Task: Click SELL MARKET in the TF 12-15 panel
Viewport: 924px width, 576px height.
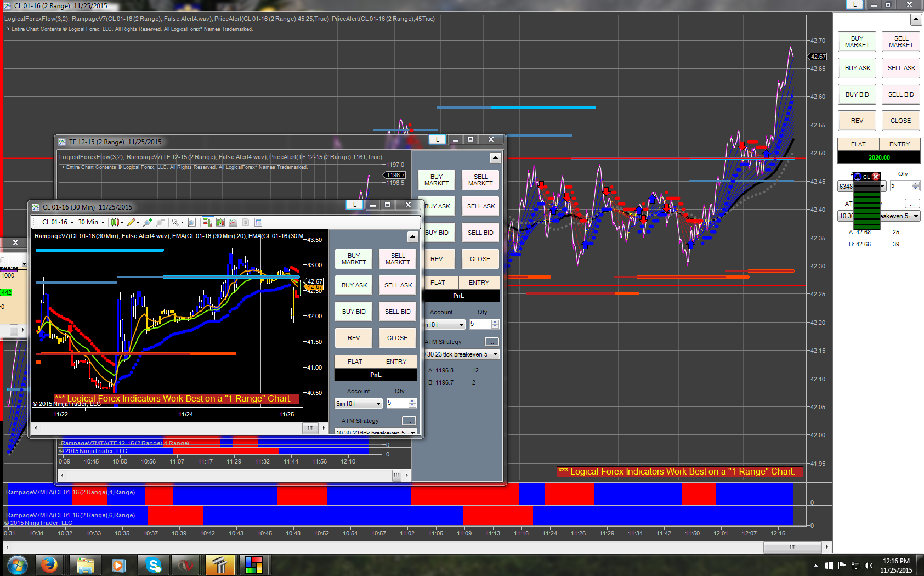Action: (480, 180)
